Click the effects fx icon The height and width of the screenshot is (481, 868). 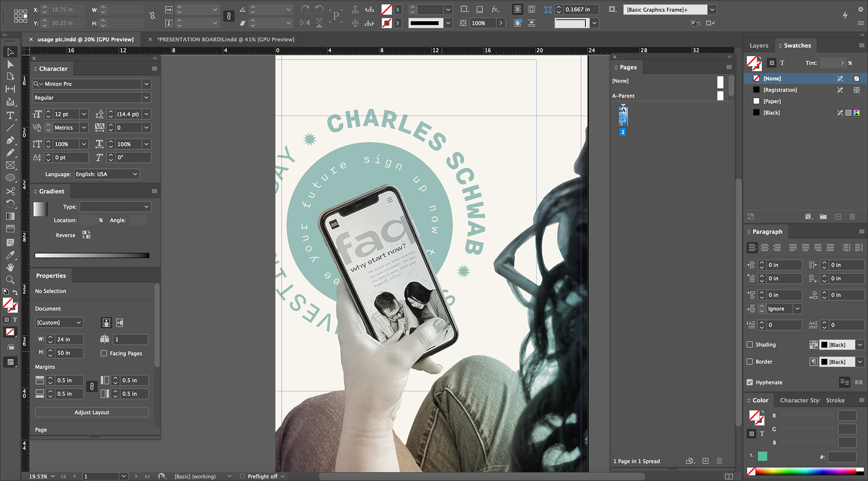(495, 10)
